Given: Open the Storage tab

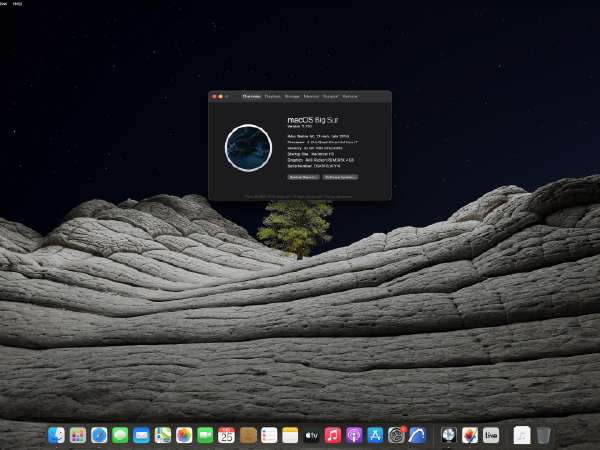Looking at the screenshot, I should click(292, 96).
